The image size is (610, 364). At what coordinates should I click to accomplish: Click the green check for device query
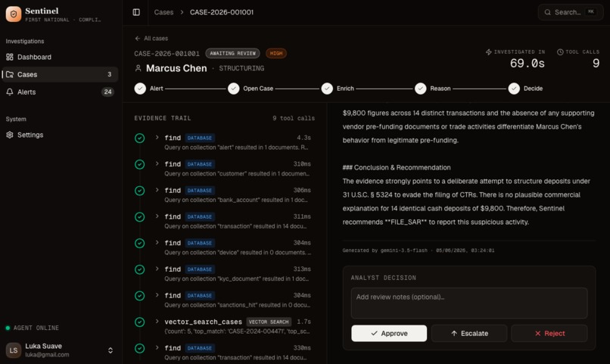click(140, 244)
